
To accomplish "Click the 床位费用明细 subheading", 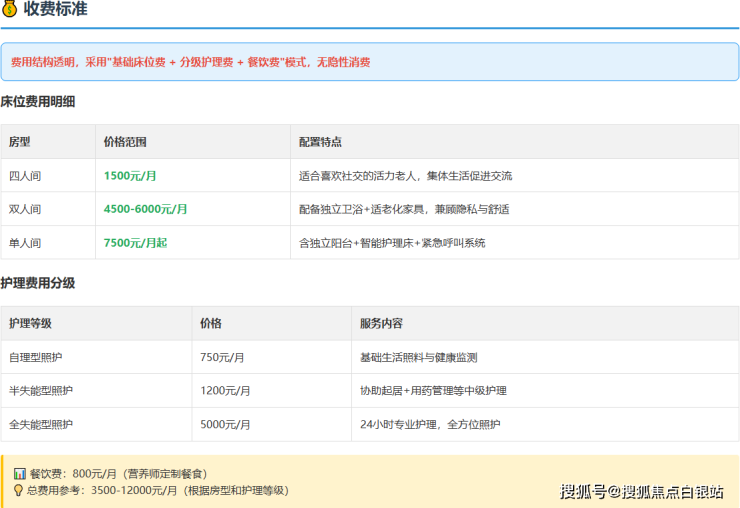I will tap(38, 101).
